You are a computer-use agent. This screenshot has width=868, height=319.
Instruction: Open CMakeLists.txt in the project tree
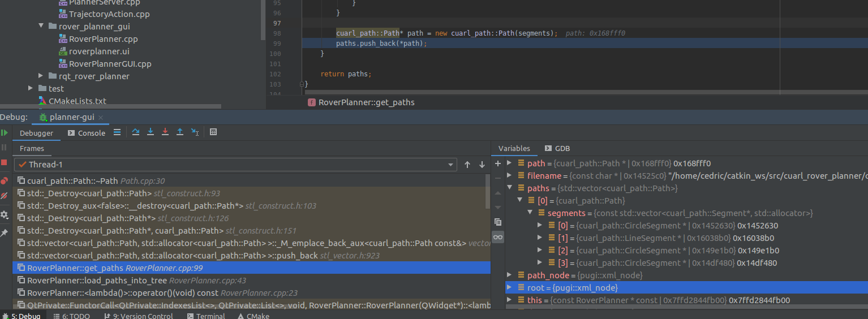point(72,101)
